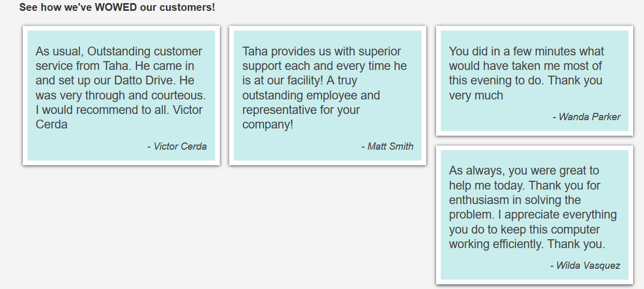Click the Victor Cerda testimonial card
The width and height of the screenshot is (644, 289).
(121, 96)
